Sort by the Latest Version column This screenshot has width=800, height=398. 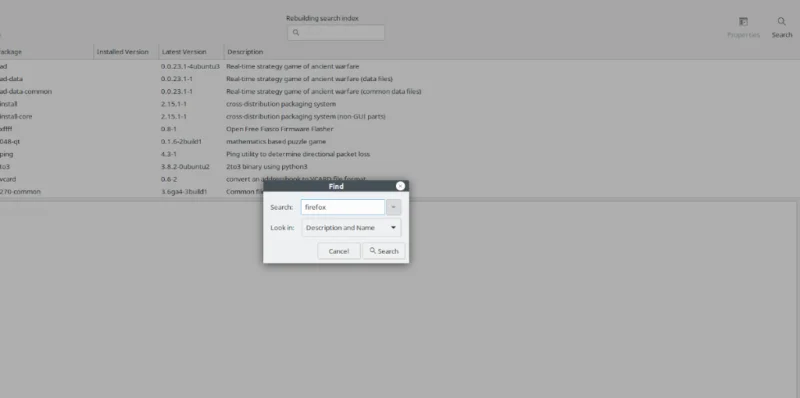pyautogui.click(x=191, y=52)
